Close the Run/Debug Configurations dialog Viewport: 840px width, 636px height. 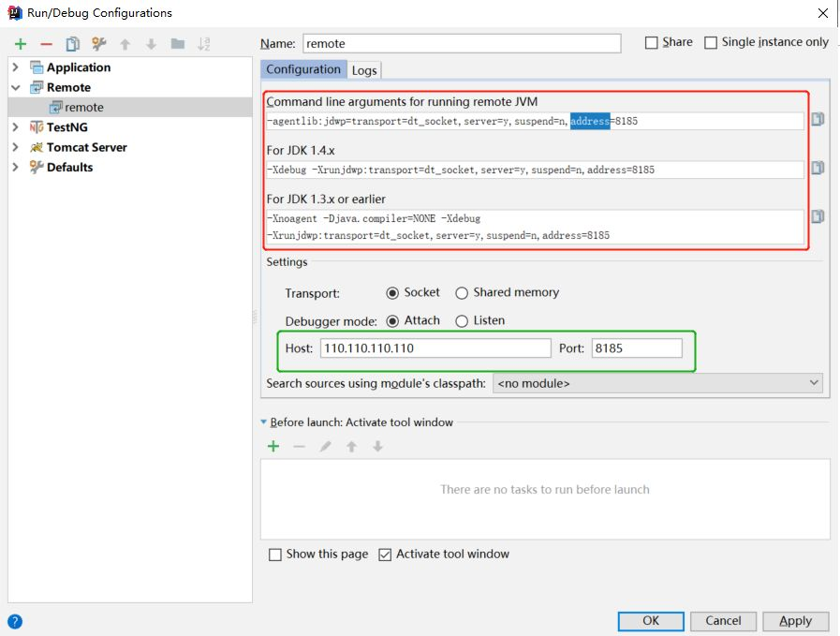(823, 13)
